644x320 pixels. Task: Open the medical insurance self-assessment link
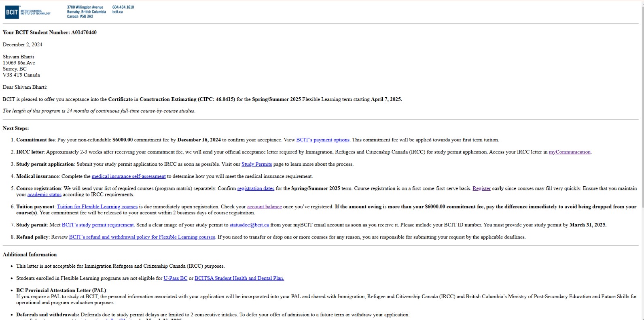[129, 176]
